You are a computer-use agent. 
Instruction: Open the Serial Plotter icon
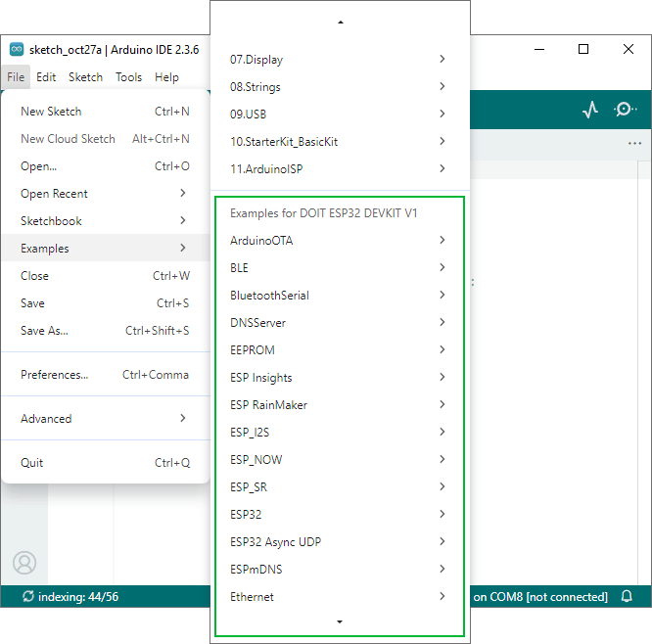click(x=589, y=110)
